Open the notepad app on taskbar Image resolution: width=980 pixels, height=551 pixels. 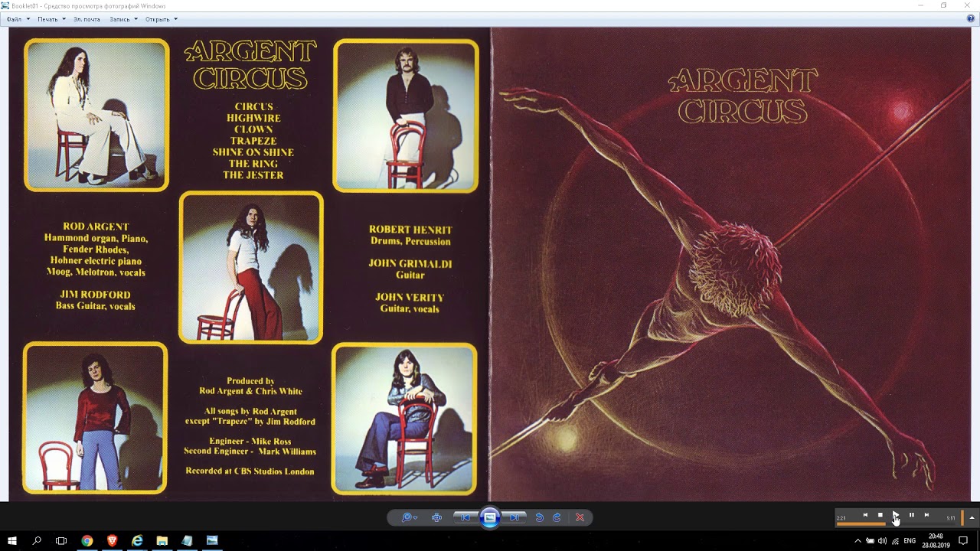[x=187, y=540]
